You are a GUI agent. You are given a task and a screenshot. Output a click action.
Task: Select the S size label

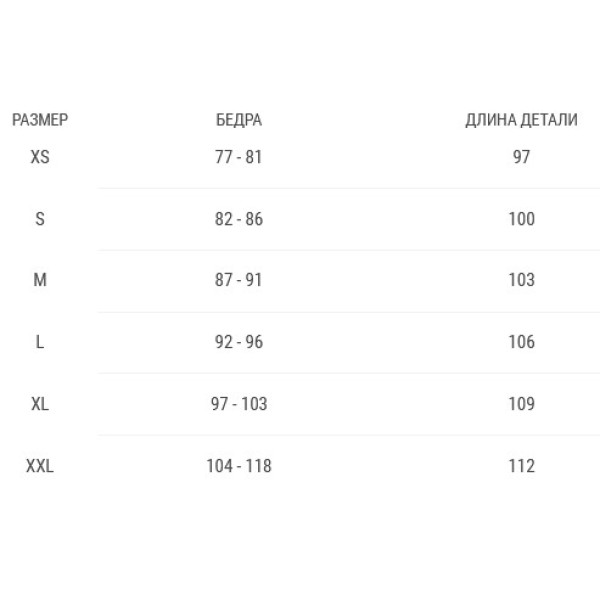tap(40, 219)
